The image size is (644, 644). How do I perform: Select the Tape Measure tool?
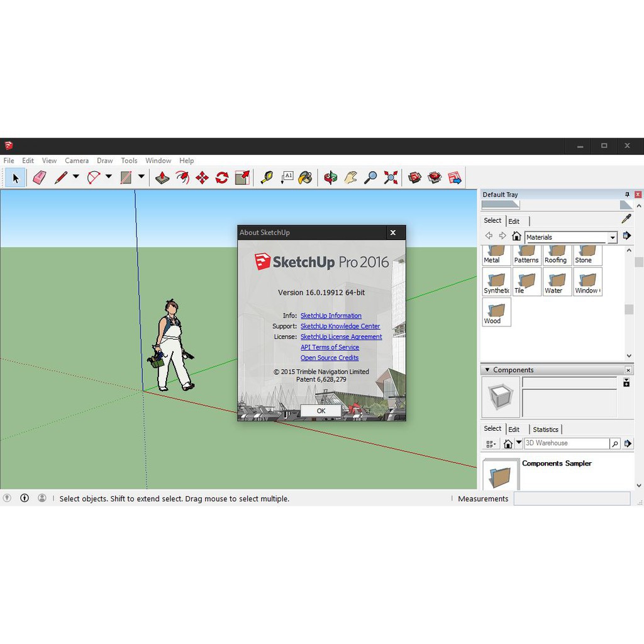[267, 178]
